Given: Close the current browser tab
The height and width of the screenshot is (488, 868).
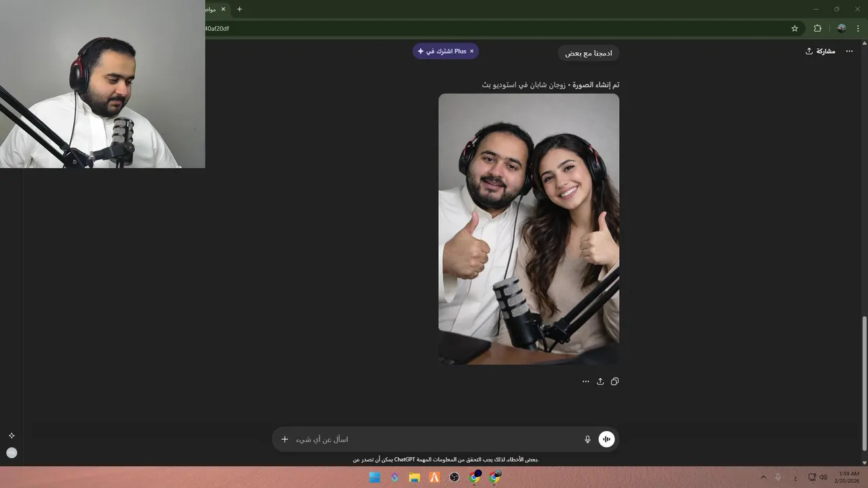Looking at the screenshot, I should [x=223, y=9].
